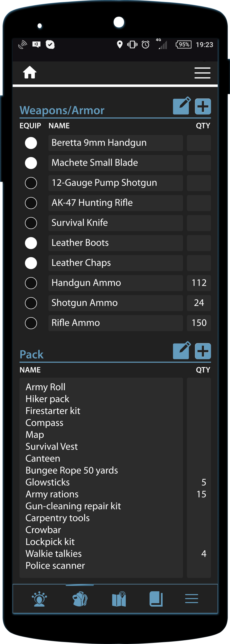Open the top hamburger menu

tap(202, 73)
